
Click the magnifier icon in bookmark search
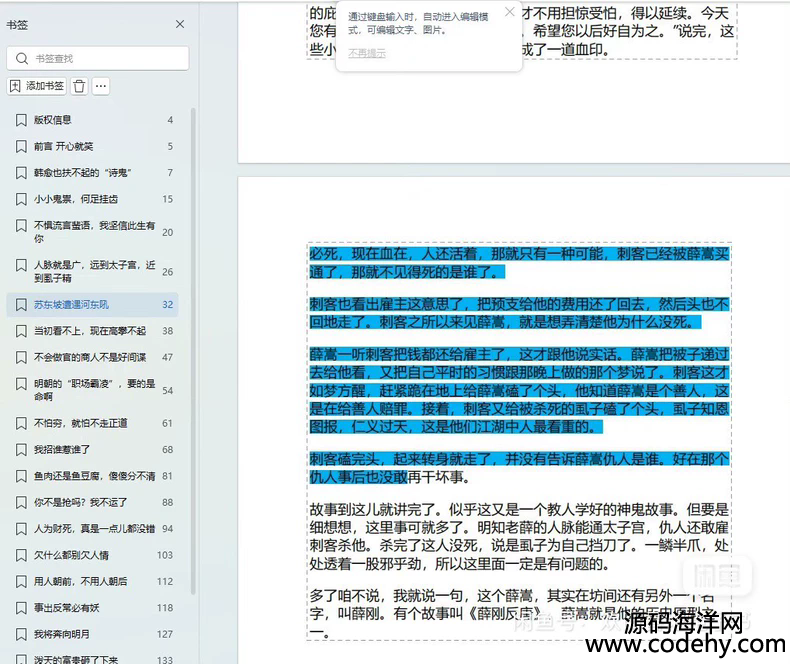22,58
